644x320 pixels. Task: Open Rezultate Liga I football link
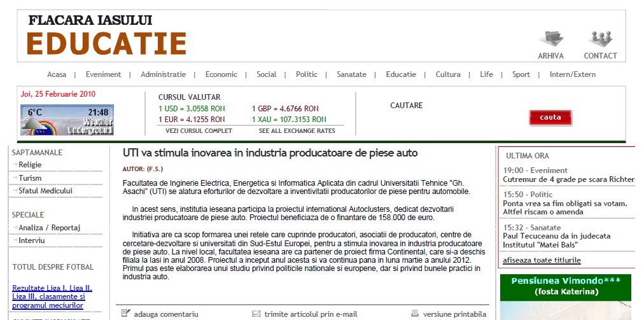52,296
